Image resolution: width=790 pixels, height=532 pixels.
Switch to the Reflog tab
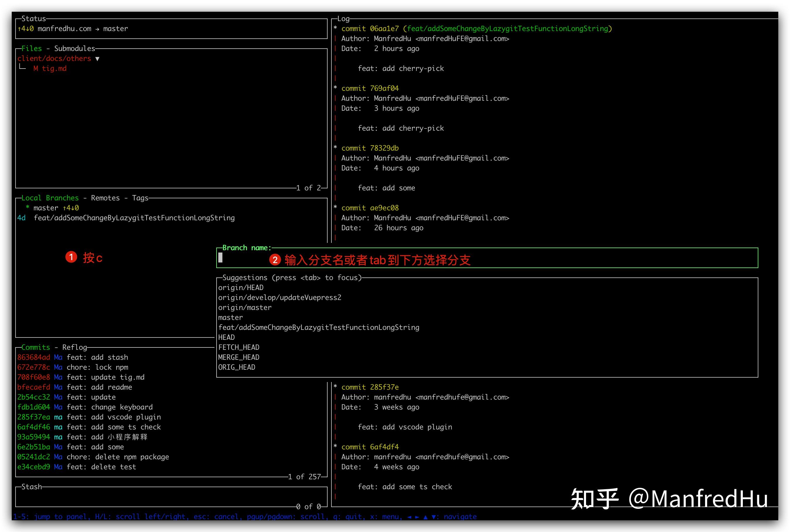(x=75, y=347)
